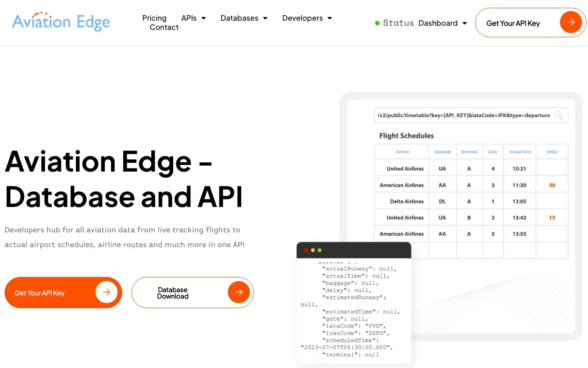Open the Status page link
Viewport: 588px width, 368px height.
394,23
